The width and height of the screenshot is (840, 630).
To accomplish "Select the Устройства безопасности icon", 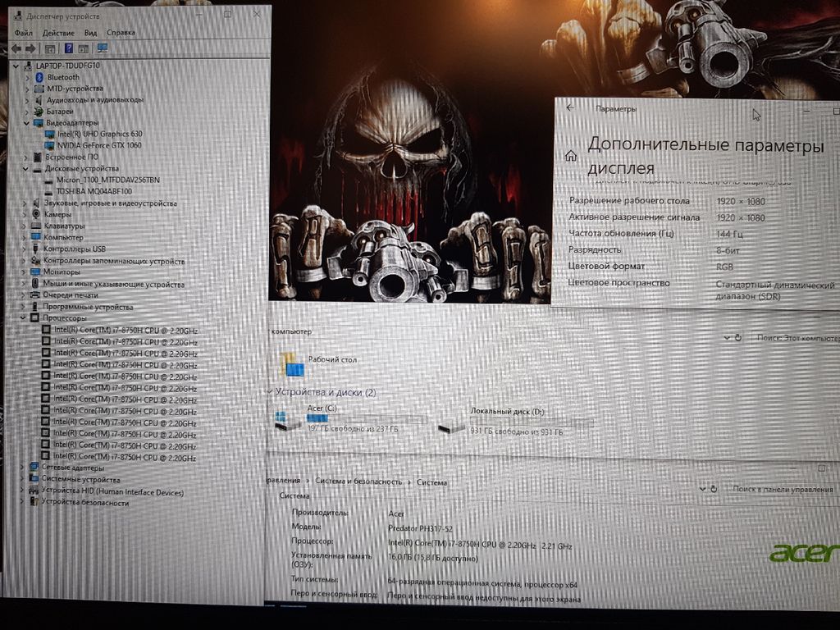I will (34, 502).
